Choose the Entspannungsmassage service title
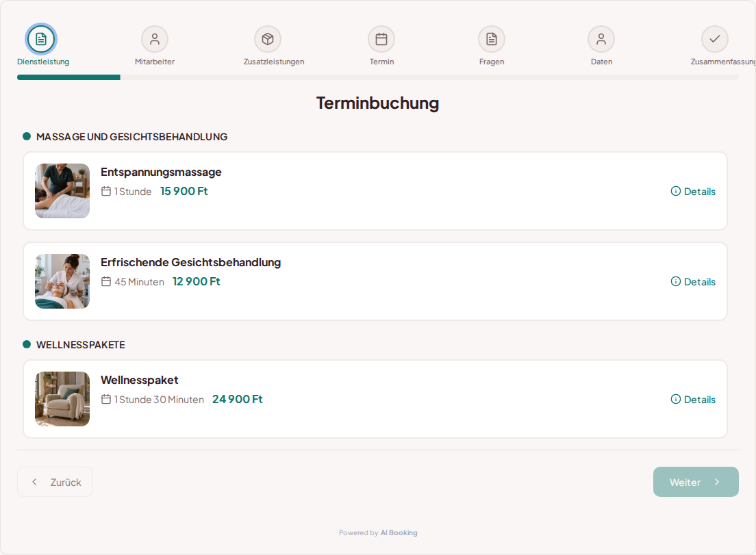 161,172
